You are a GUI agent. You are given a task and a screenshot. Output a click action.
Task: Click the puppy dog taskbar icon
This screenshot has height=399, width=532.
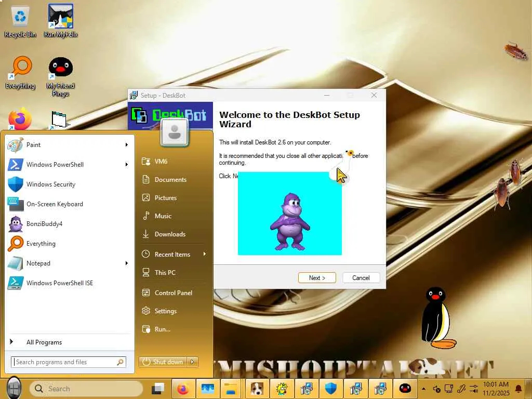pos(257,389)
